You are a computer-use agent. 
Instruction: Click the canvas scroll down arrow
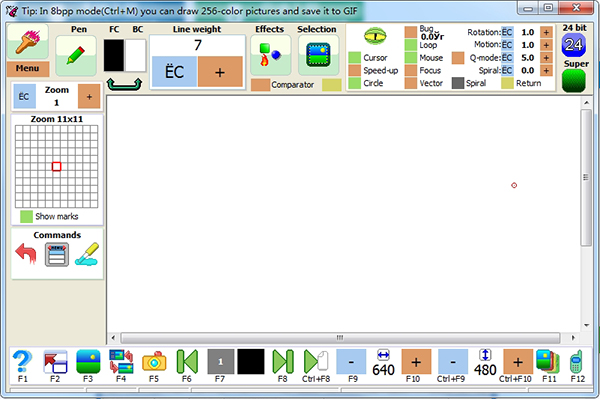586,326
